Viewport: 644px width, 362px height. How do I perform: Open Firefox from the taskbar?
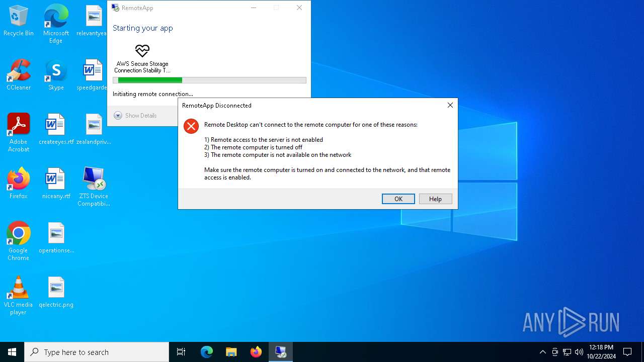click(256, 352)
